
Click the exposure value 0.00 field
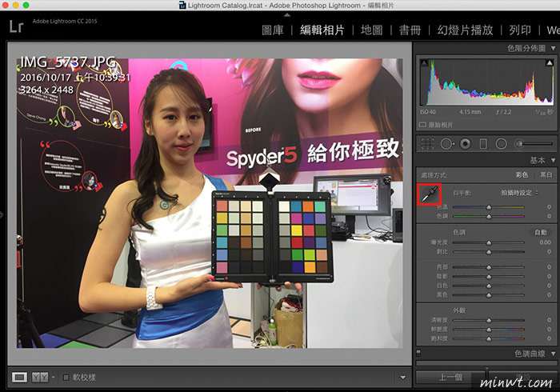[545, 242]
